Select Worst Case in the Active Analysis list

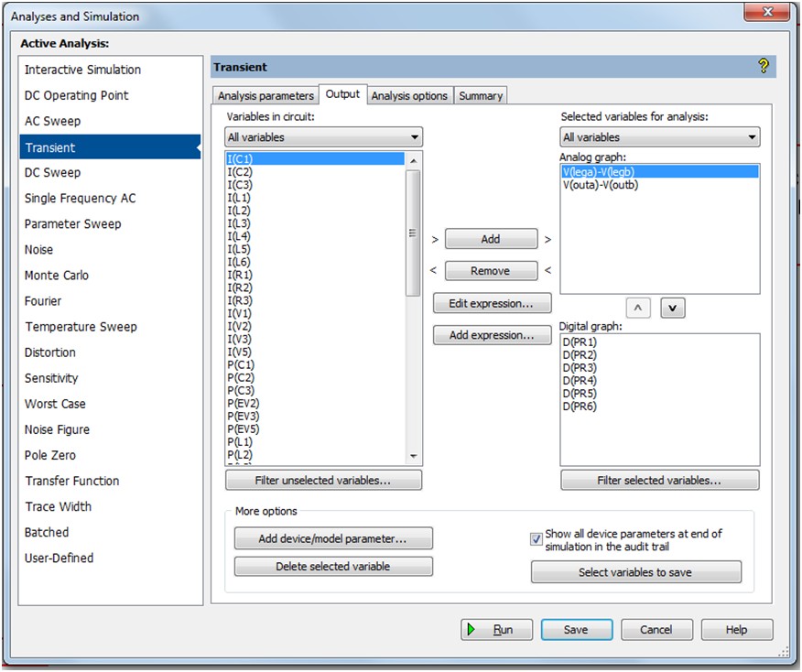tap(55, 404)
